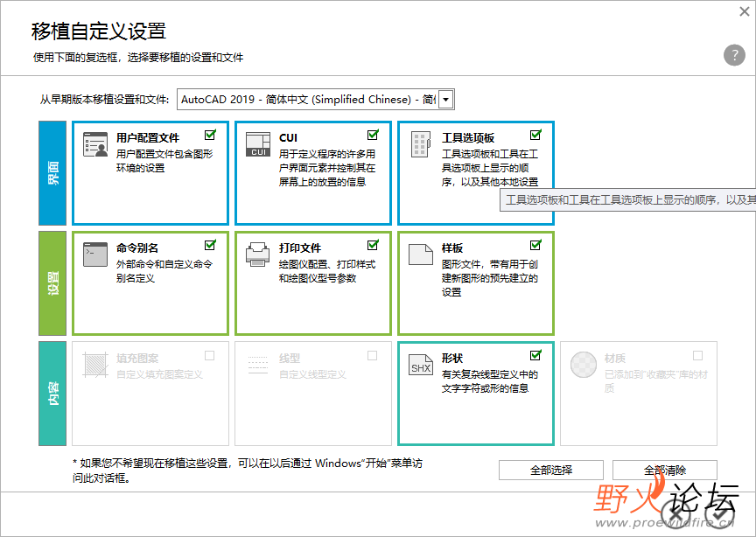Click the 用户配置文件 title text
Viewport: 756px width, 537px height.
coord(148,138)
